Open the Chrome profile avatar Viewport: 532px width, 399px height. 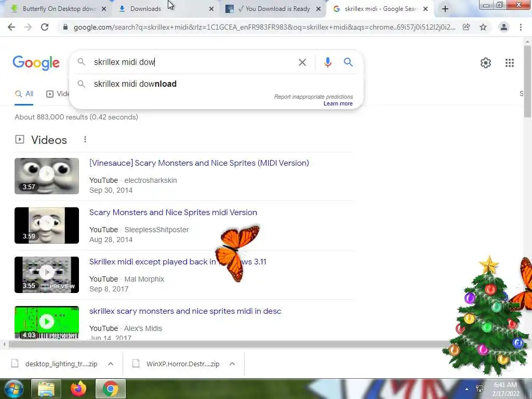coord(504,27)
